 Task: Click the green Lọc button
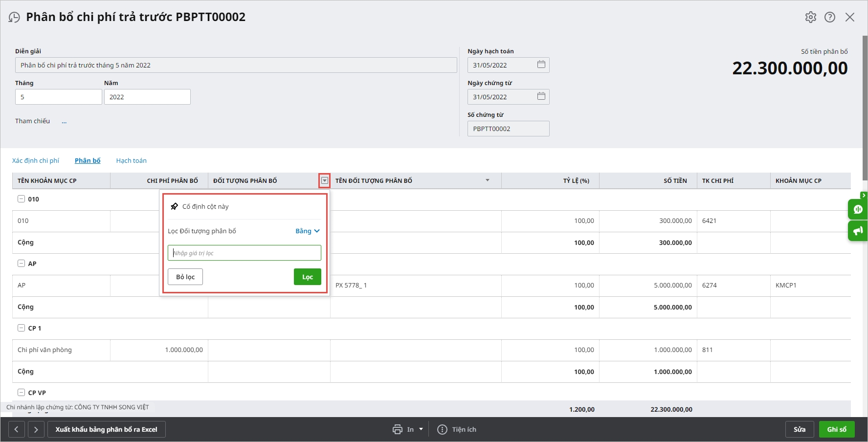tap(307, 277)
